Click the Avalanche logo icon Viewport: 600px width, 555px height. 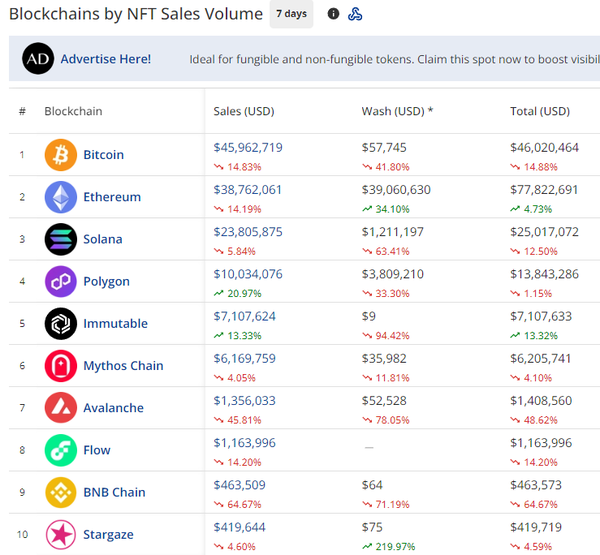[x=60, y=408]
